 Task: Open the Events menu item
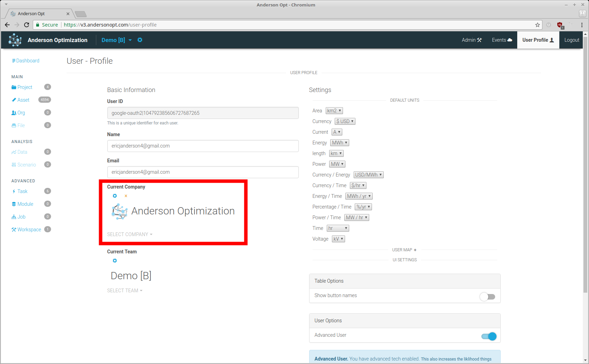click(x=502, y=40)
